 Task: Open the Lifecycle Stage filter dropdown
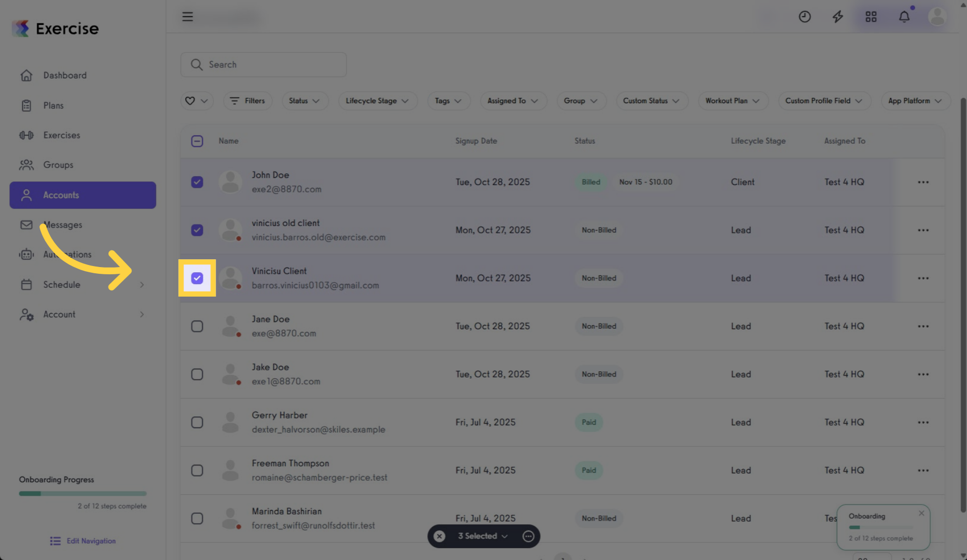tap(378, 101)
